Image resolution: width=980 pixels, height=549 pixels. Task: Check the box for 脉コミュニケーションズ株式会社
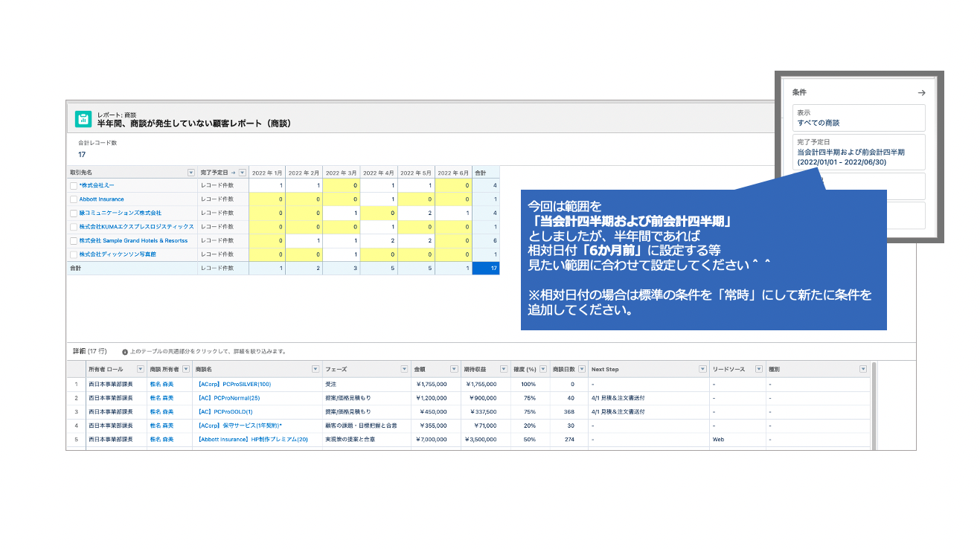(x=74, y=213)
